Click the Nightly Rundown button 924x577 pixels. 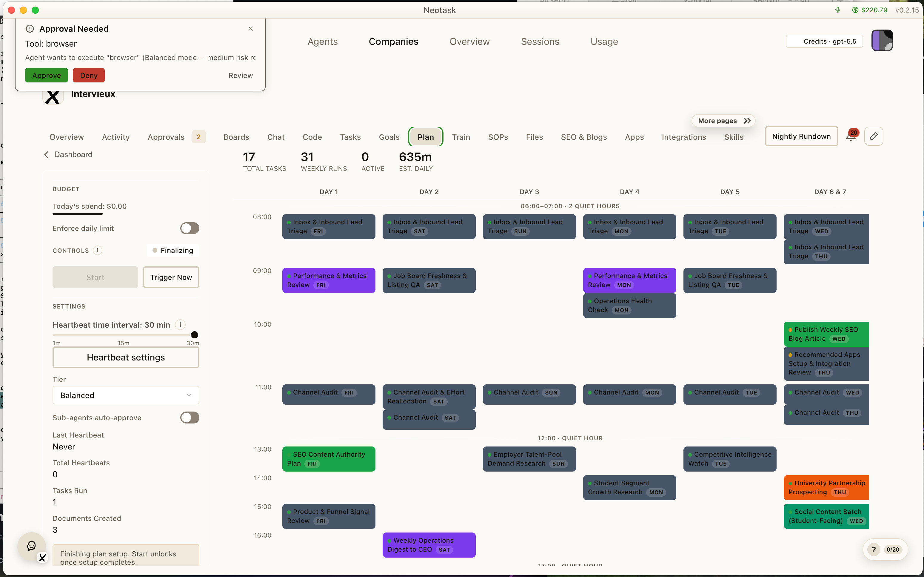pos(801,136)
